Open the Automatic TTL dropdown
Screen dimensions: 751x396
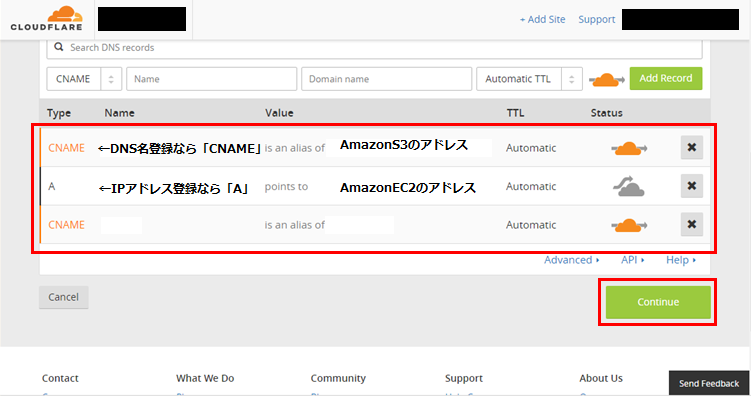point(529,79)
